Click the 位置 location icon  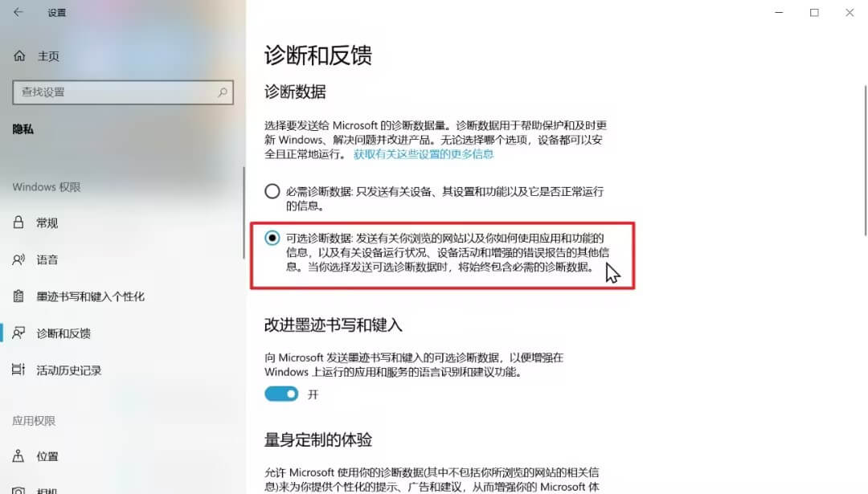point(18,455)
